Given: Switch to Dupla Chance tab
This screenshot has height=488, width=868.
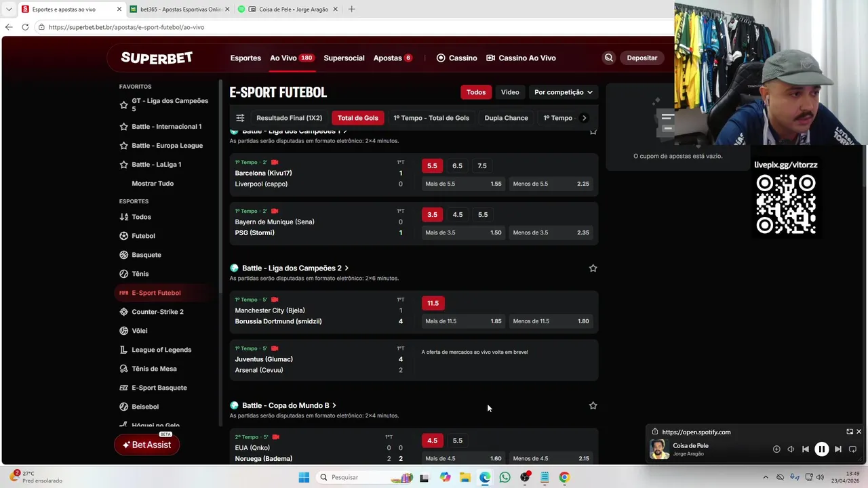Looking at the screenshot, I should tap(506, 118).
